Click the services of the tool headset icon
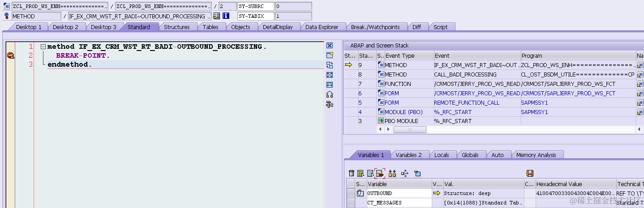This screenshot has width=644, height=208. 330,95
